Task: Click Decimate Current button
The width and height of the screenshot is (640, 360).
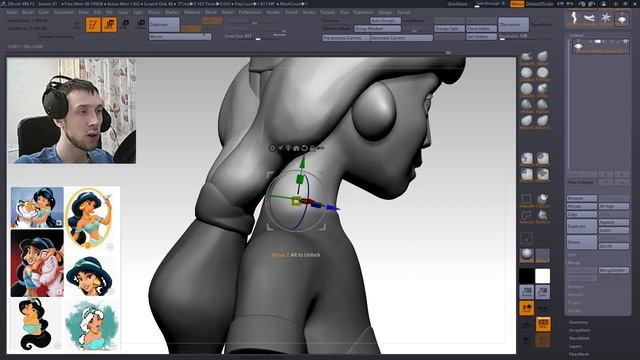Action: [401, 38]
